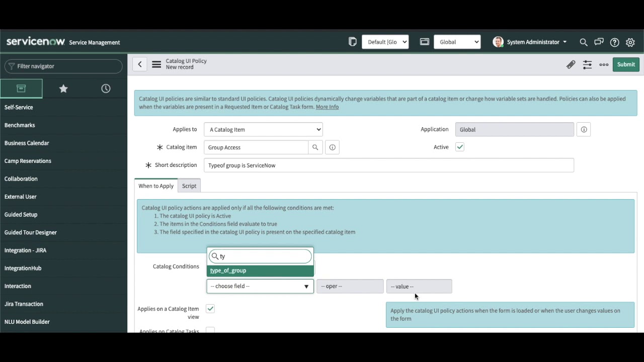The width and height of the screenshot is (644, 362).
Task: Open IntegrationHub in the navigator
Action: point(23,268)
